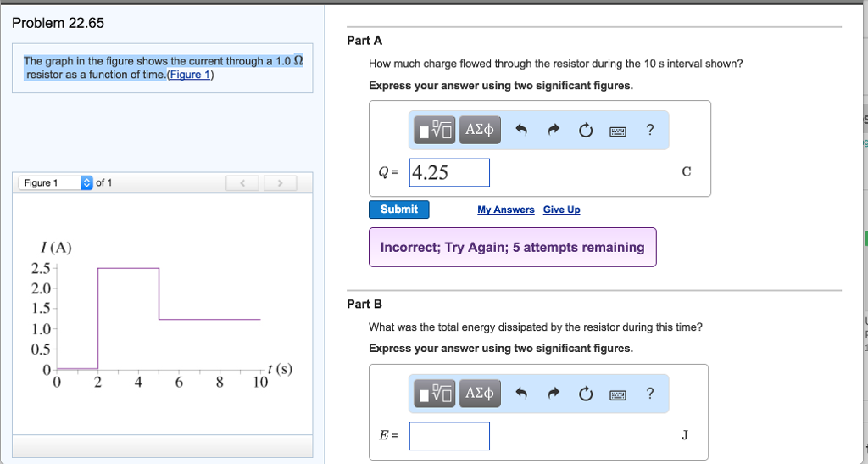Screen dimensions: 868x464
Task: Click the Q answer field containing 4.25
Action: (449, 172)
